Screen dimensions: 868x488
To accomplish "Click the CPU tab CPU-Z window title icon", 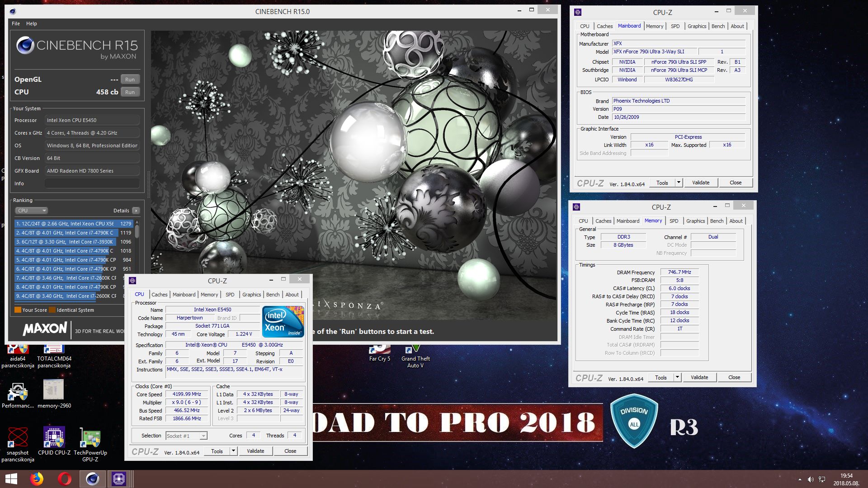I will coord(132,281).
